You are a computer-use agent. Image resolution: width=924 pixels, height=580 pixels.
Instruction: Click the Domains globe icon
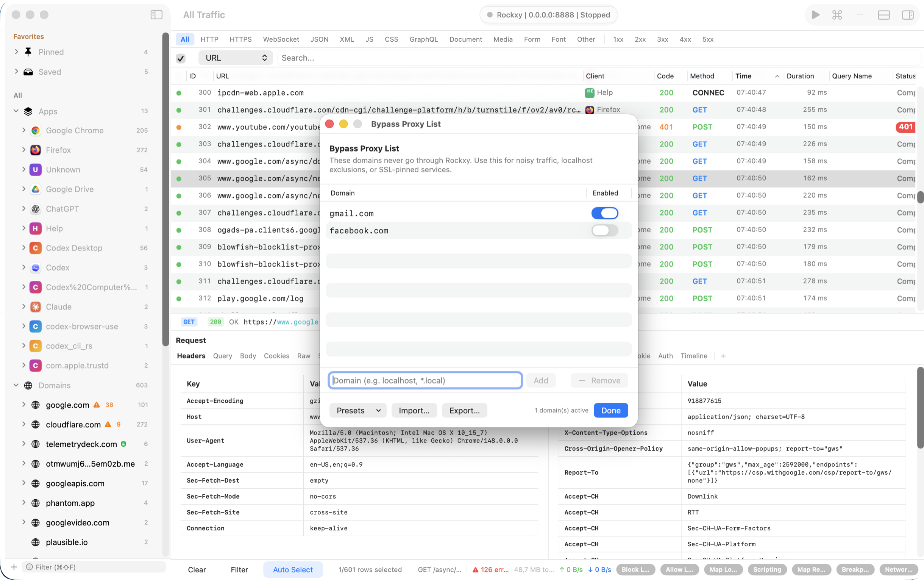[28, 385]
